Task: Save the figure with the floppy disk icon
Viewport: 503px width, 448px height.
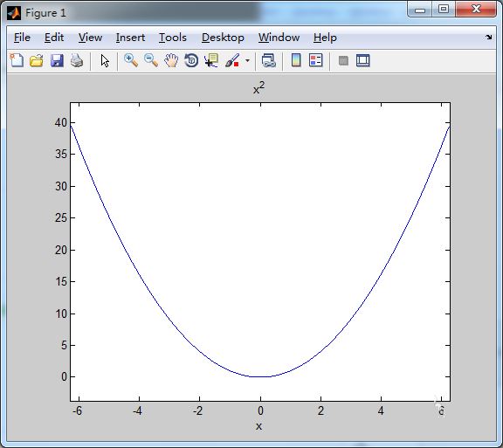Action: tap(57, 60)
